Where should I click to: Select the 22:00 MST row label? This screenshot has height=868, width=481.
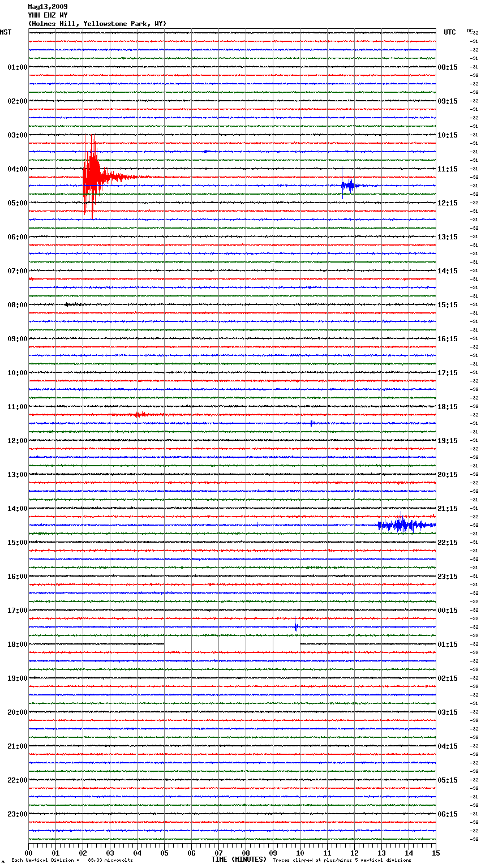(x=18, y=780)
